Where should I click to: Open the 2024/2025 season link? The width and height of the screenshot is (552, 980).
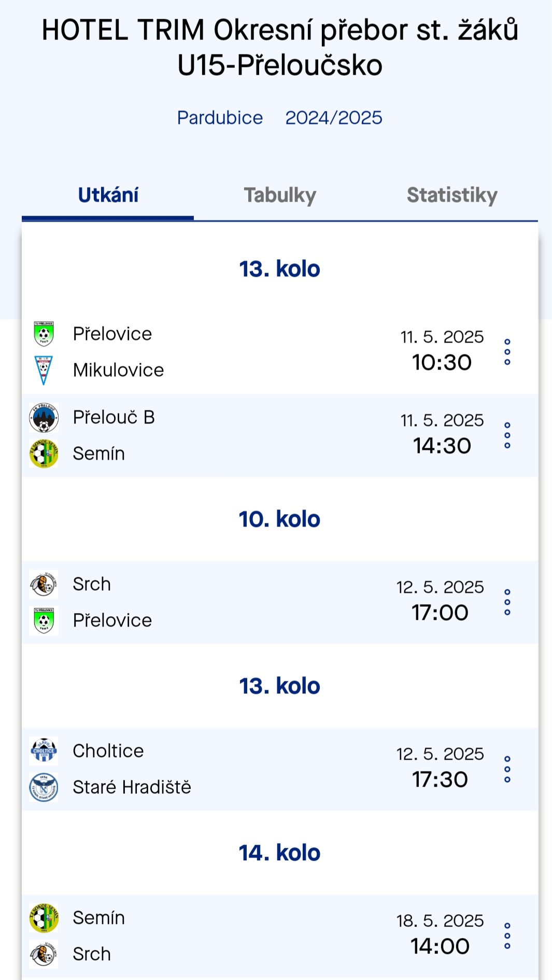tap(334, 118)
